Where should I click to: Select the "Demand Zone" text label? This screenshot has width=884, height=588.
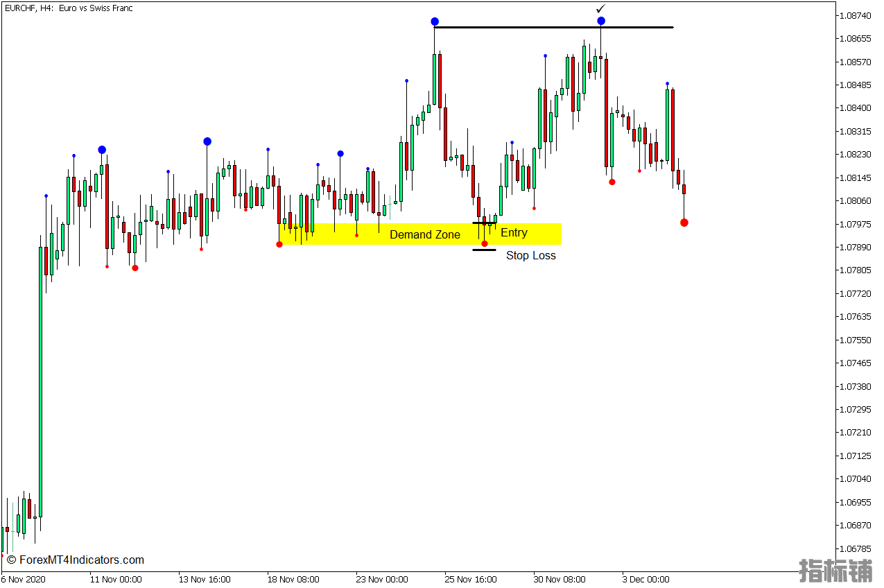point(424,235)
